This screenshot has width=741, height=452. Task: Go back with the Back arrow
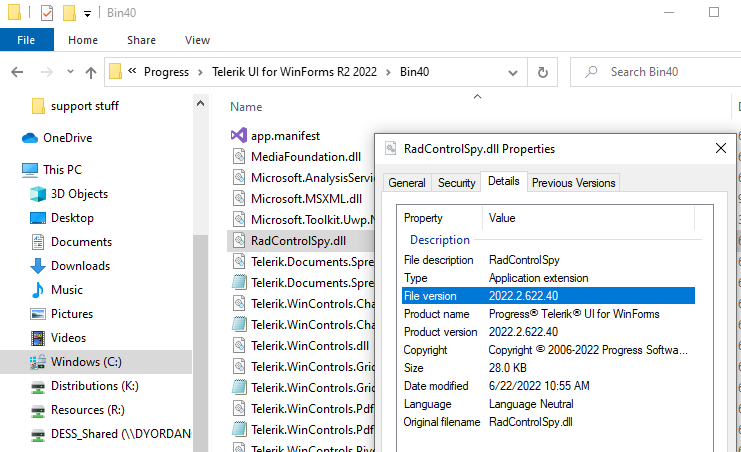[x=17, y=72]
